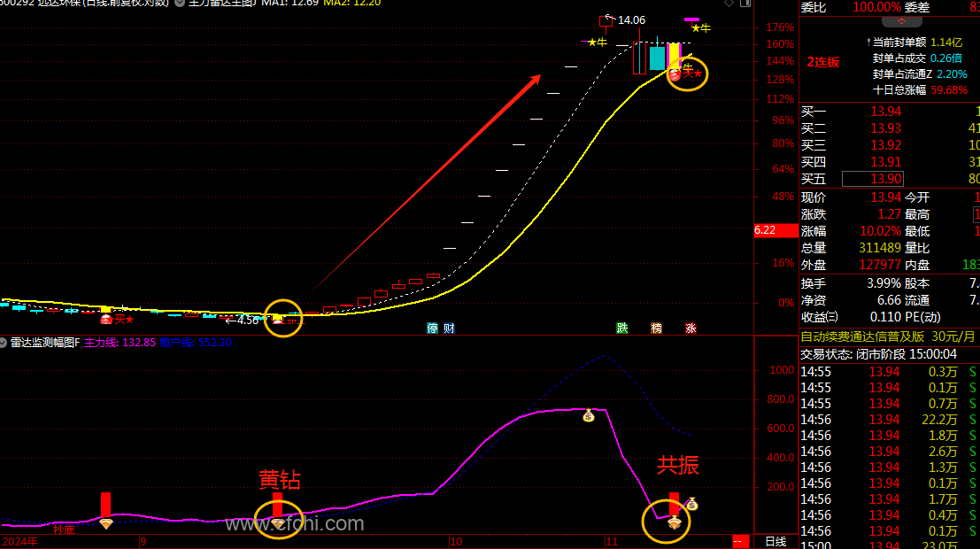Click the diamond icon at the chart's top-right
The image size is (980, 549).
tap(729, 4)
